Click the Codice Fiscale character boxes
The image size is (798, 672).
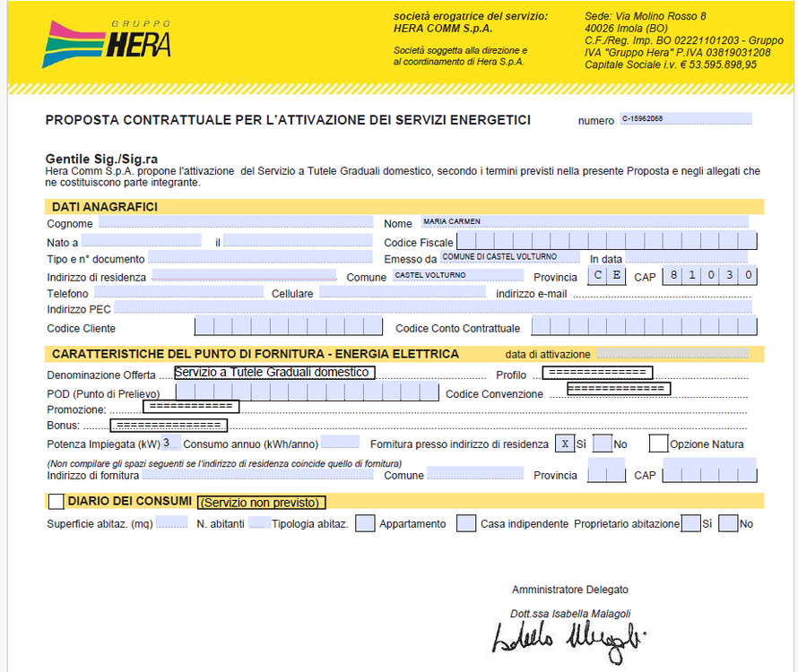point(607,240)
